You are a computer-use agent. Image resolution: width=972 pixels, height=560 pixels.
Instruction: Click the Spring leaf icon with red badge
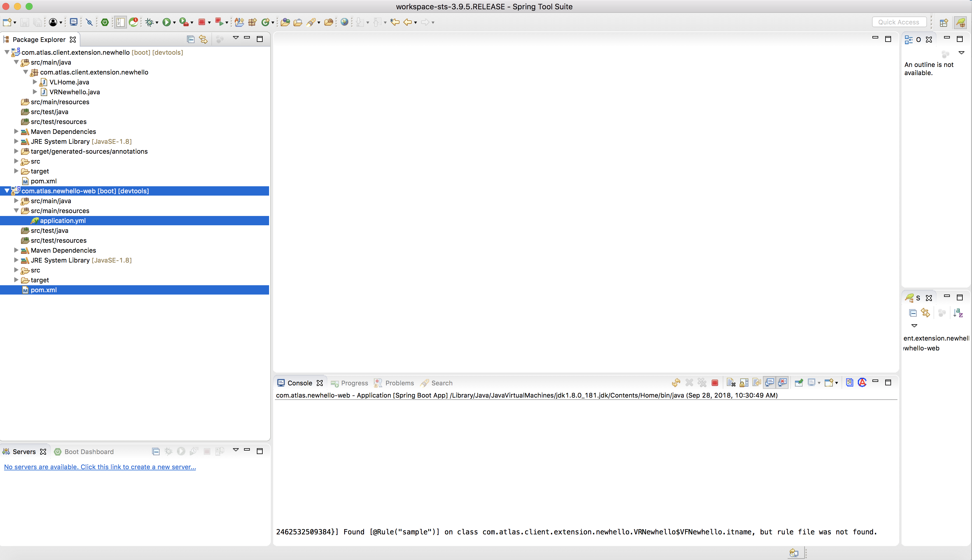pyautogui.click(x=134, y=22)
